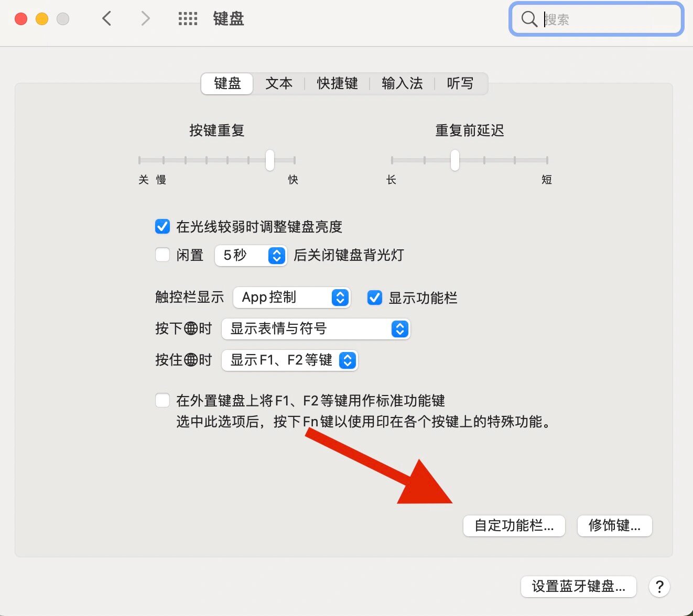Viewport: 693px width, 616px height.
Task: Click the back navigation arrow
Action: (106, 18)
